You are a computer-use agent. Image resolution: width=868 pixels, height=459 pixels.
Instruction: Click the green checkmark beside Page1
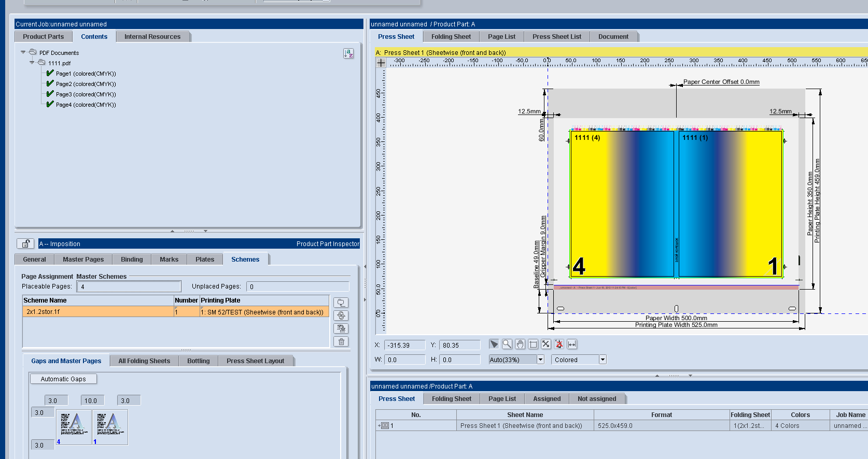pos(50,74)
